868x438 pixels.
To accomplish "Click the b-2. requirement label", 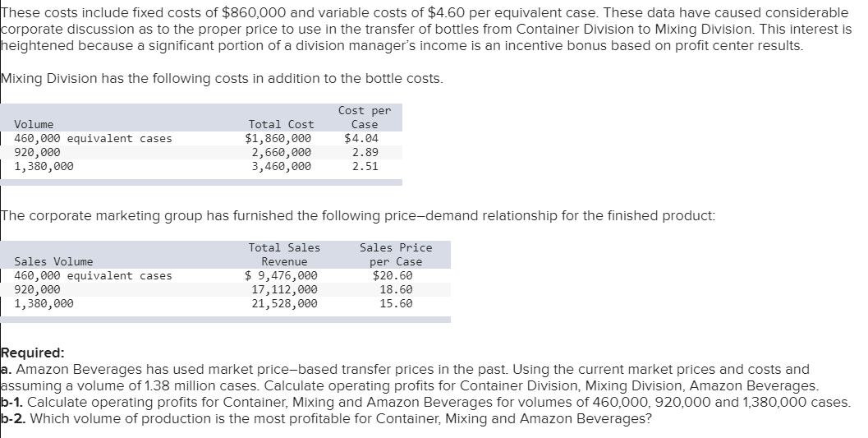I will (x=11, y=418).
